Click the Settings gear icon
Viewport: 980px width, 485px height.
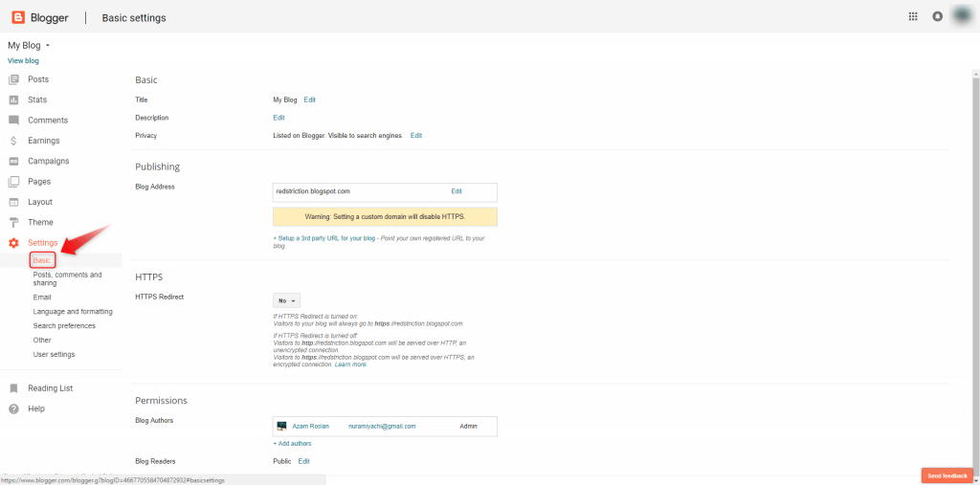tap(13, 243)
